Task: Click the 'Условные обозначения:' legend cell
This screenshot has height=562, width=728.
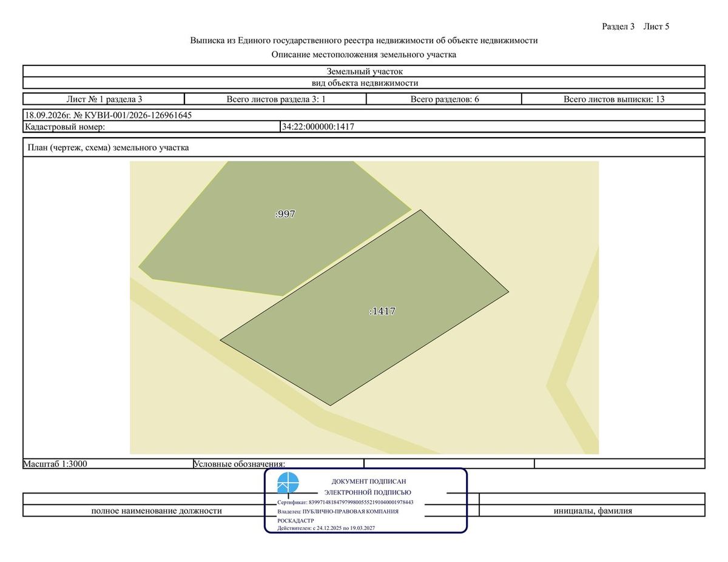Action: coord(278,464)
